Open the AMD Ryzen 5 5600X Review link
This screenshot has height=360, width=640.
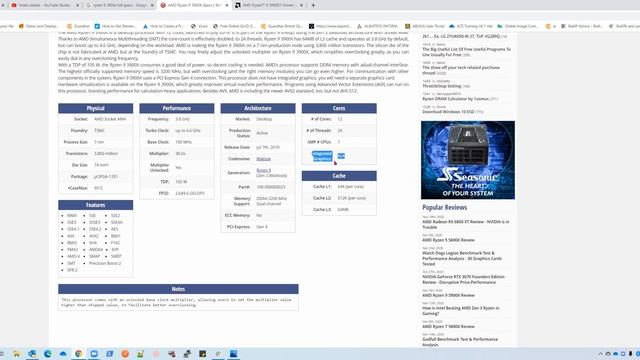[x=448, y=240]
